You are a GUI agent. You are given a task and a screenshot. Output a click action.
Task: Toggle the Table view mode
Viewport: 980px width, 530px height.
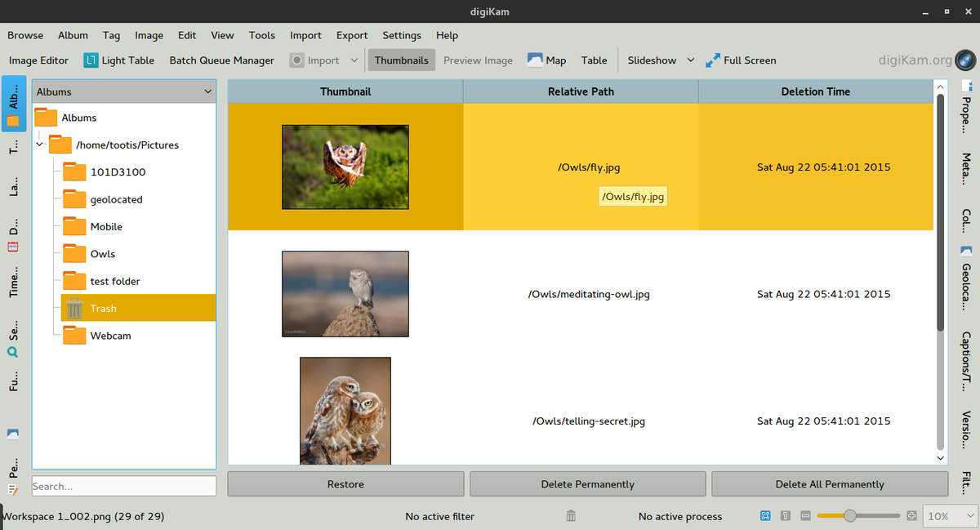[x=594, y=60]
